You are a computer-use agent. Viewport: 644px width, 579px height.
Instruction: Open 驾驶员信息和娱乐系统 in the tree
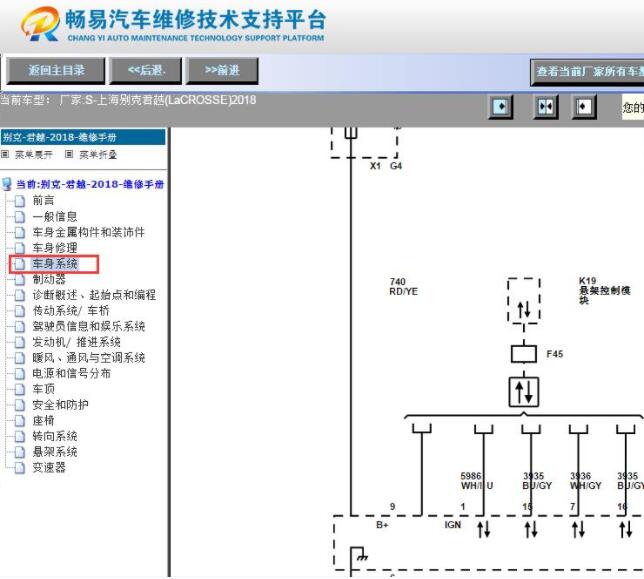pyautogui.click(x=88, y=326)
